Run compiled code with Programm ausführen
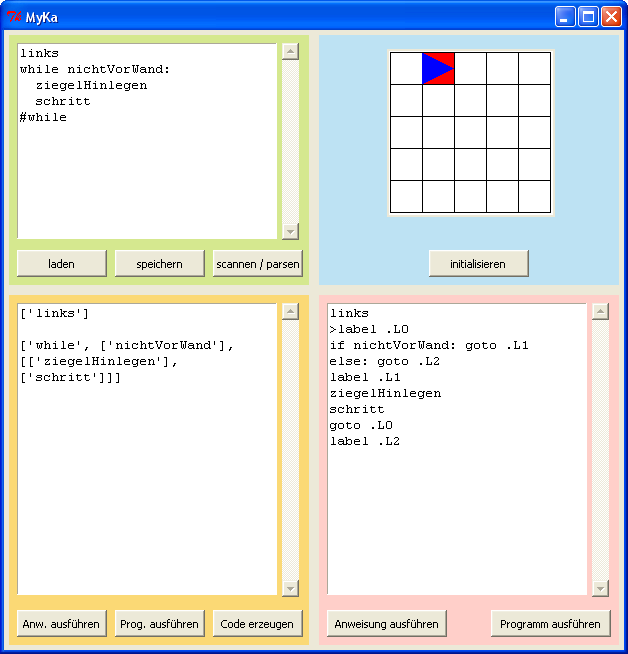The width and height of the screenshot is (628, 654). coord(550,624)
